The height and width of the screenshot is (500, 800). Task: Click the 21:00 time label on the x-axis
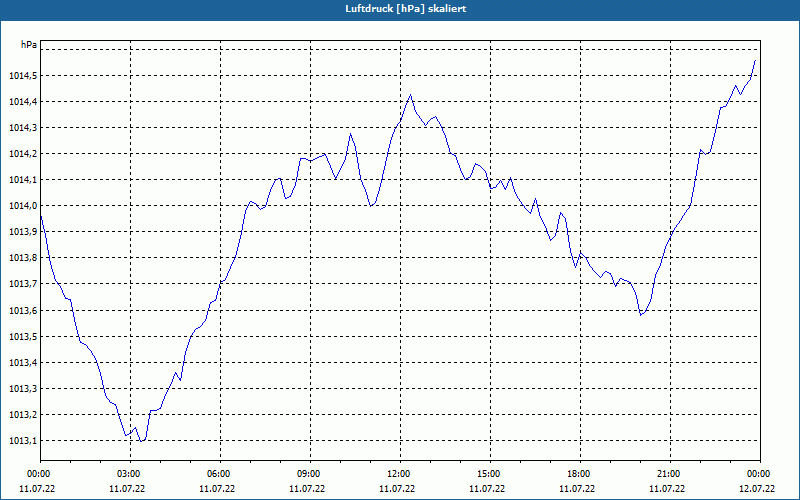tap(668, 474)
